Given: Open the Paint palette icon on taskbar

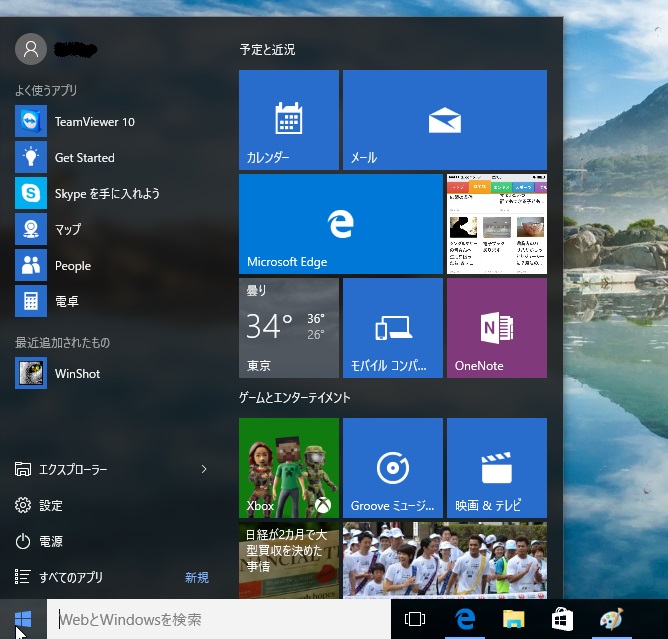Looking at the screenshot, I should [x=611, y=619].
